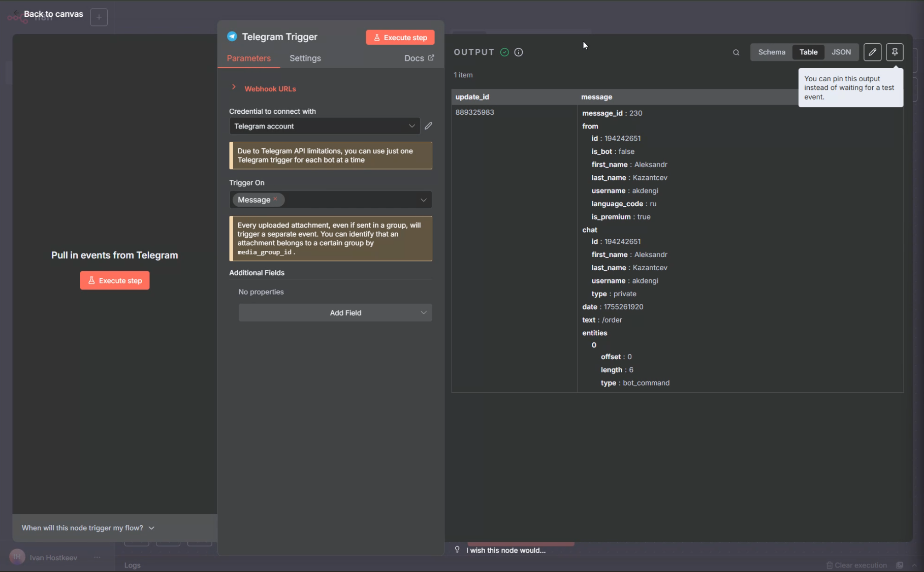The width and height of the screenshot is (924, 572).
Task: Click the pin output data icon
Action: click(x=895, y=52)
